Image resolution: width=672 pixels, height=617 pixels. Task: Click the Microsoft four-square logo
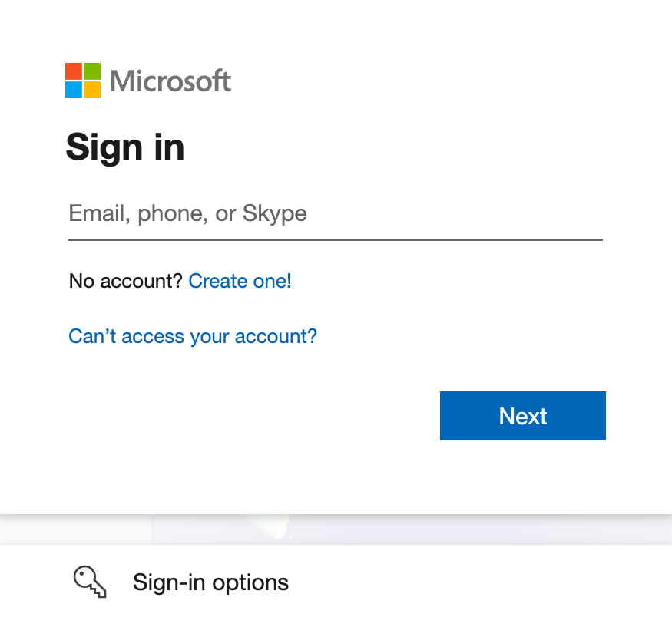point(81,79)
